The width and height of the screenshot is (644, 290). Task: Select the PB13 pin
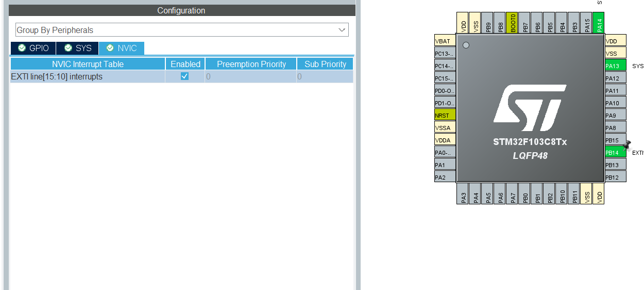(616, 165)
